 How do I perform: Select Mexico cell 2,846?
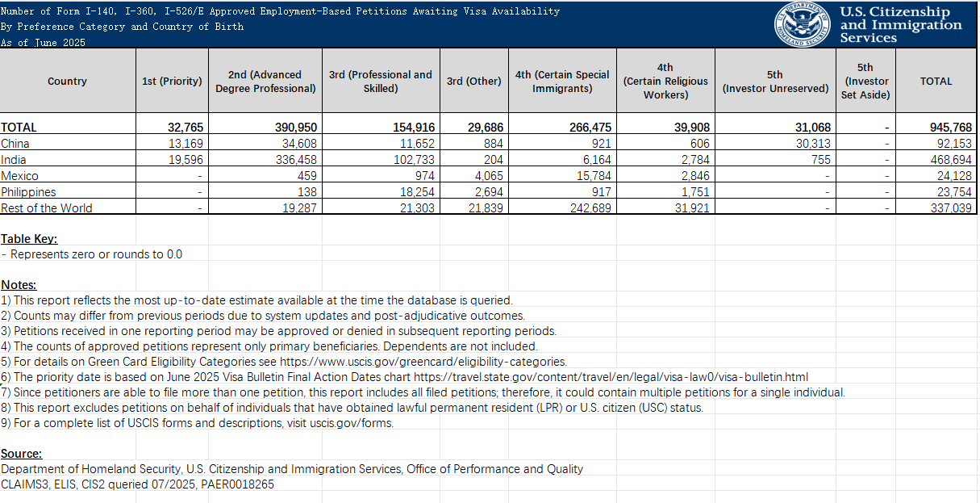pos(665,176)
